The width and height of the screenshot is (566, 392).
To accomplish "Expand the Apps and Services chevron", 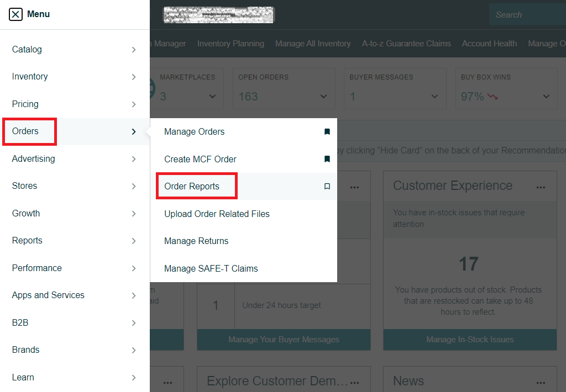I will pyautogui.click(x=134, y=295).
